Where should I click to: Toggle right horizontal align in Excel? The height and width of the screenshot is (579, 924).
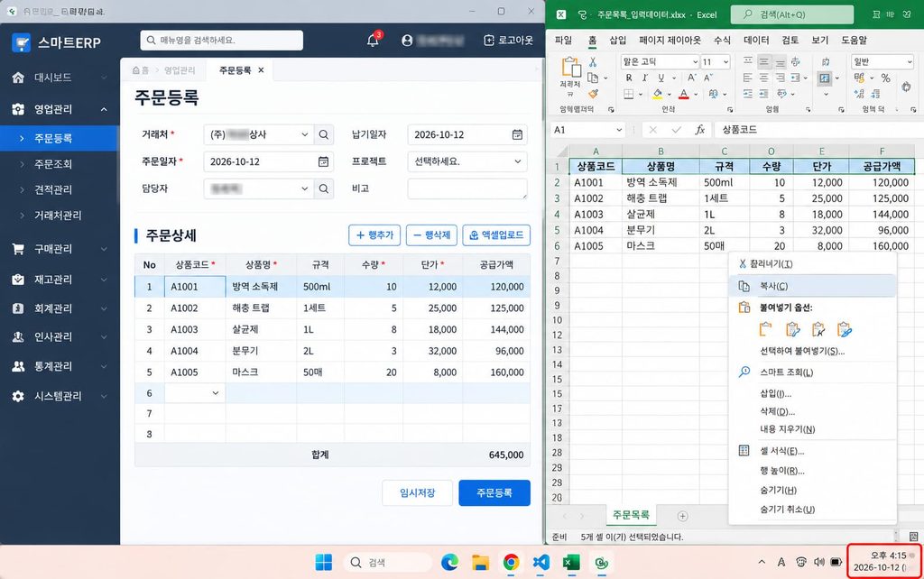click(780, 78)
